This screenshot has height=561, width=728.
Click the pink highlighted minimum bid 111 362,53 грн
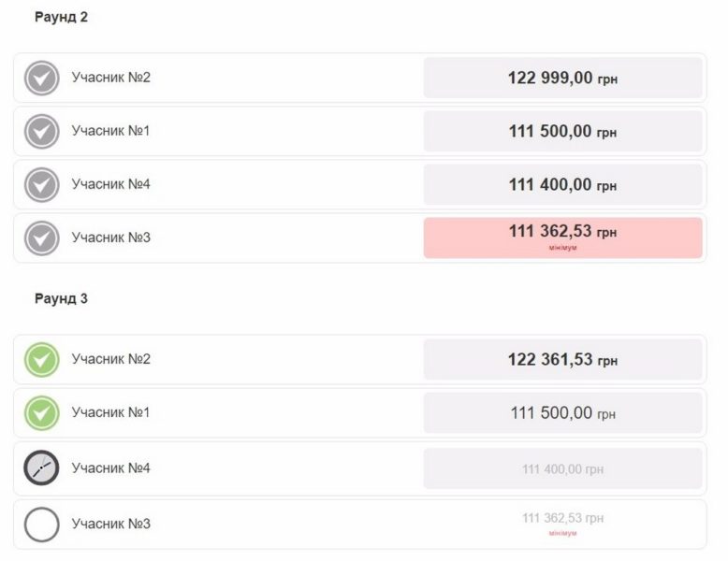point(562,237)
